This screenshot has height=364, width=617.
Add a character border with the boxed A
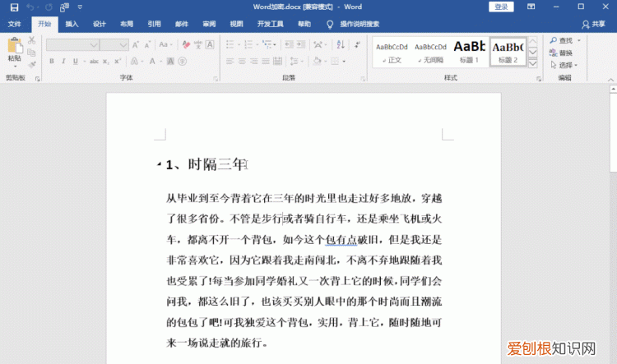(x=210, y=45)
